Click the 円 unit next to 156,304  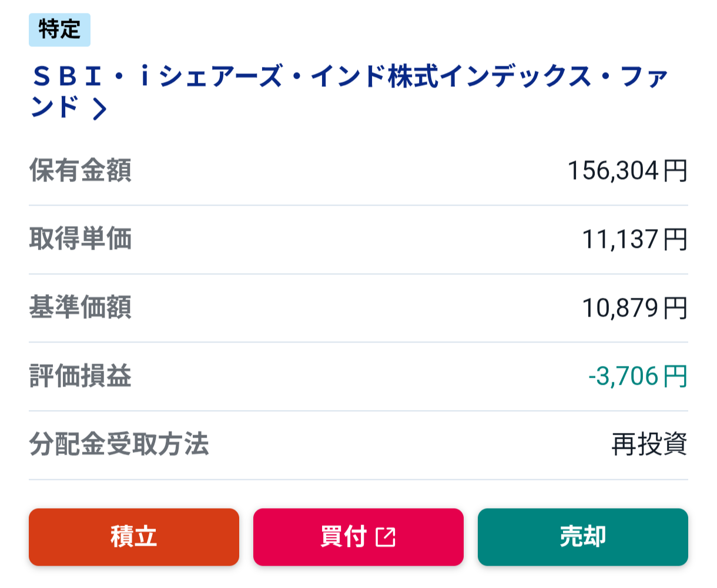coord(675,171)
